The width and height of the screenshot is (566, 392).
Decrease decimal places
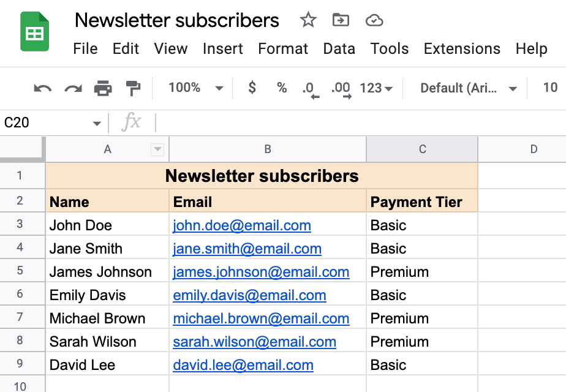click(311, 88)
